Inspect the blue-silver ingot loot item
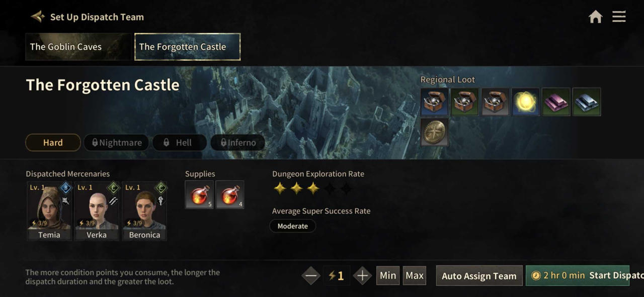 point(587,102)
